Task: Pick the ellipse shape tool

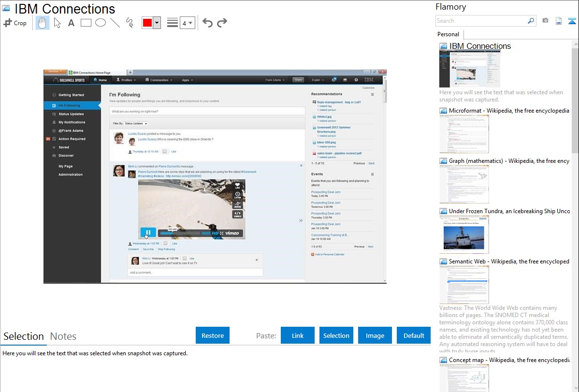Action: click(x=101, y=23)
